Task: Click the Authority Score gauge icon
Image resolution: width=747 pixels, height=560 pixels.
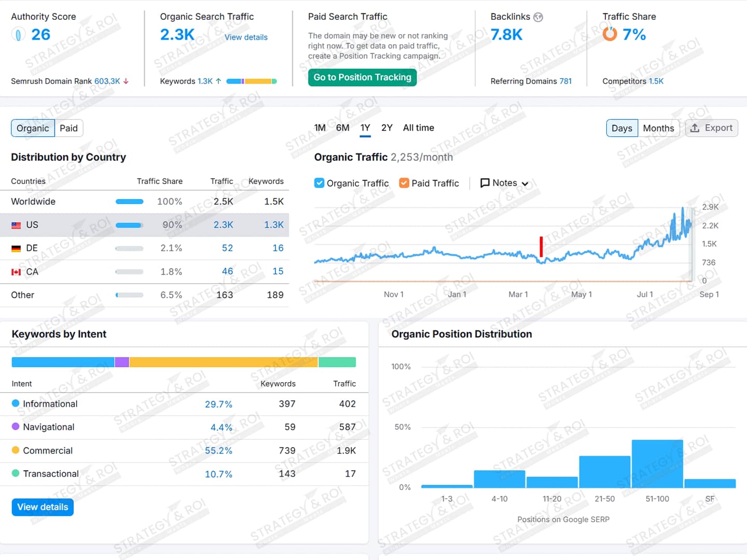Action: pos(18,35)
